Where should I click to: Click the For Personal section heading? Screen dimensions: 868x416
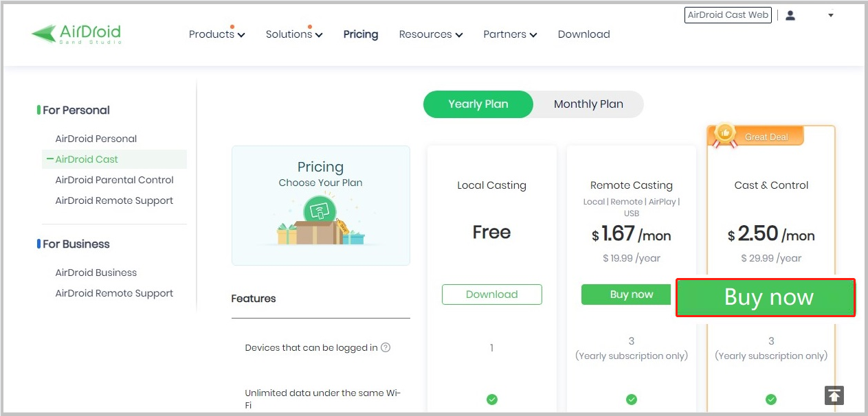[x=76, y=110]
